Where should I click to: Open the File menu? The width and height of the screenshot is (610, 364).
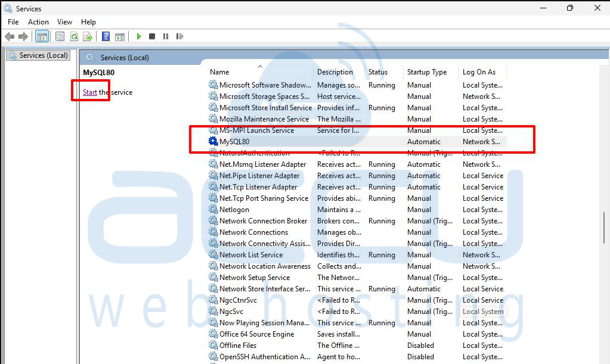(x=13, y=22)
